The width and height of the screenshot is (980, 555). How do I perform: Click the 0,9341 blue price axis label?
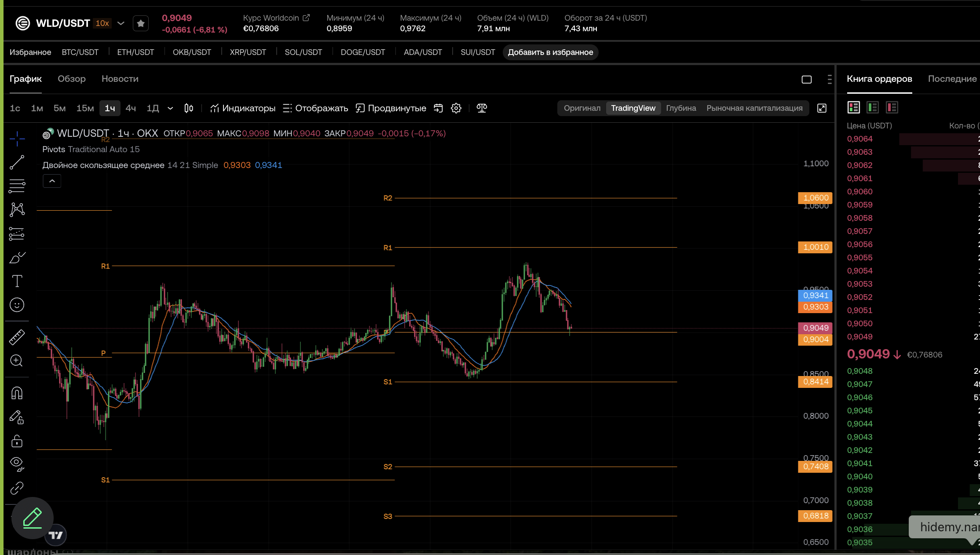815,296
